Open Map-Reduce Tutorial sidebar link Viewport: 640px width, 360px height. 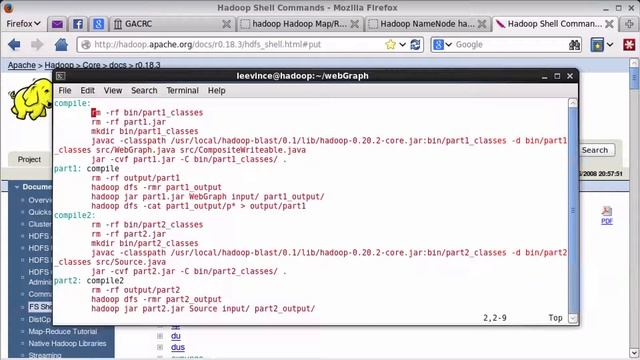63,331
